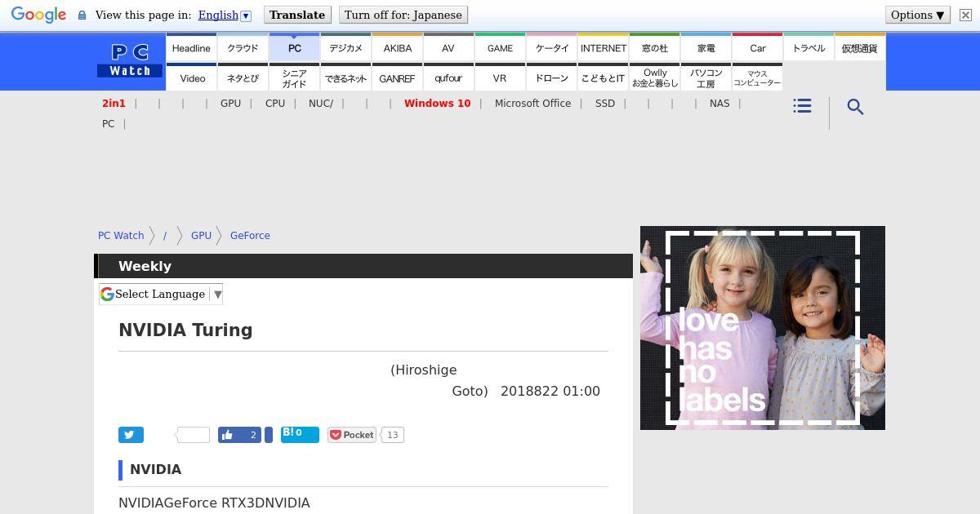Screen dimensions: 980x514
Task: Open the hamburger list menu icon
Action: (802, 106)
